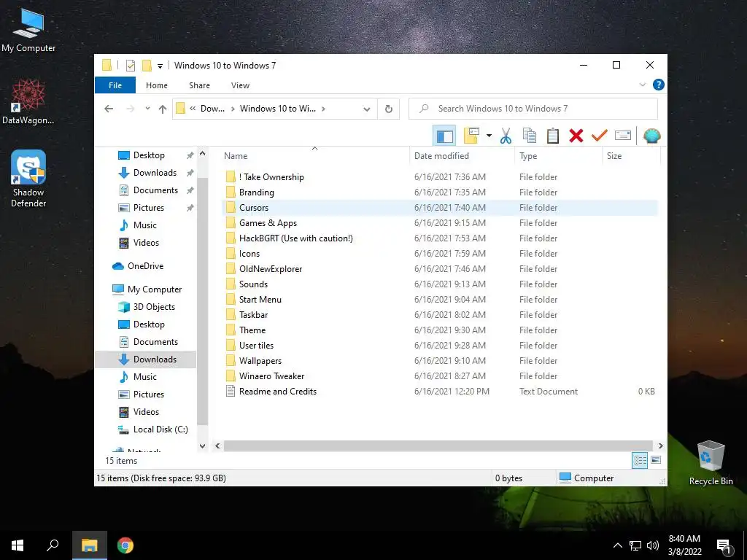Open Shadow Defender desktop shortcut
Screen dimensions: 747x560
click(x=28, y=179)
